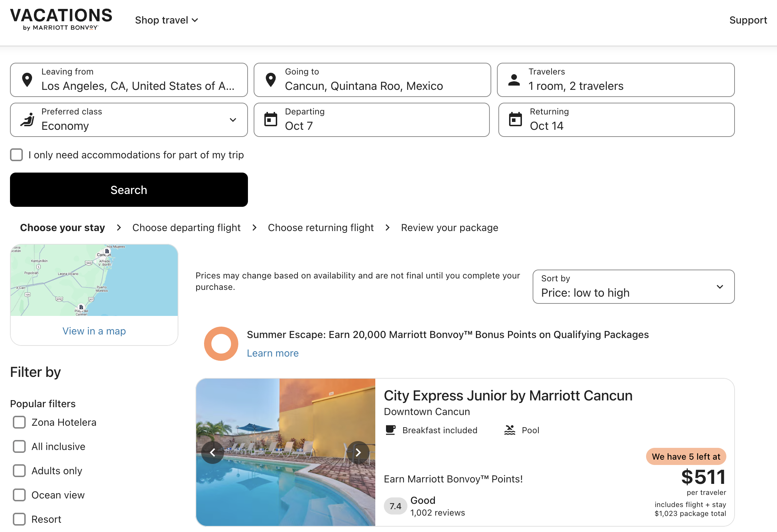
Task: Click the Breakfast included cup icon
Action: point(391,430)
